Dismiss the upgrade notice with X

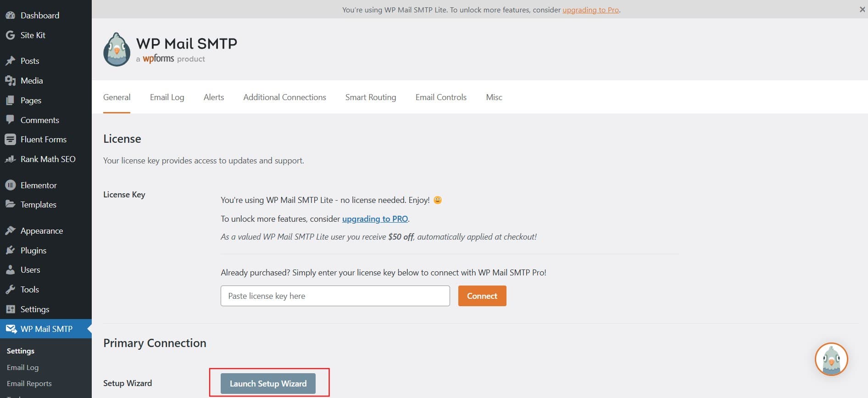pos(862,9)
